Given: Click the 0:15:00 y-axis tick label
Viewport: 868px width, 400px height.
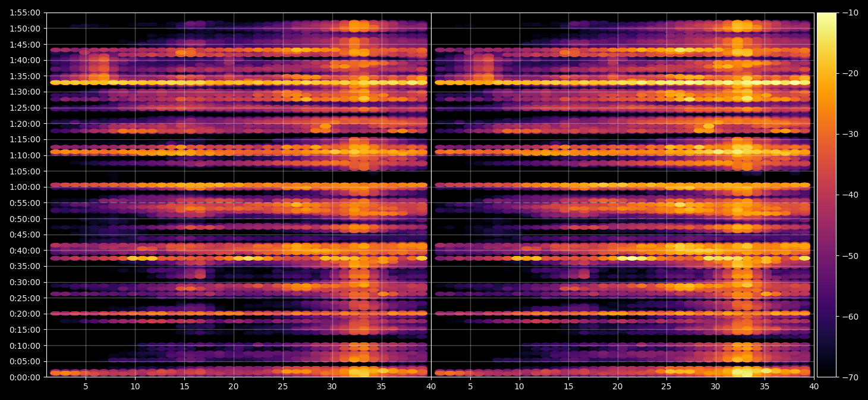Looking at the screenshot, I should (25, 330).
